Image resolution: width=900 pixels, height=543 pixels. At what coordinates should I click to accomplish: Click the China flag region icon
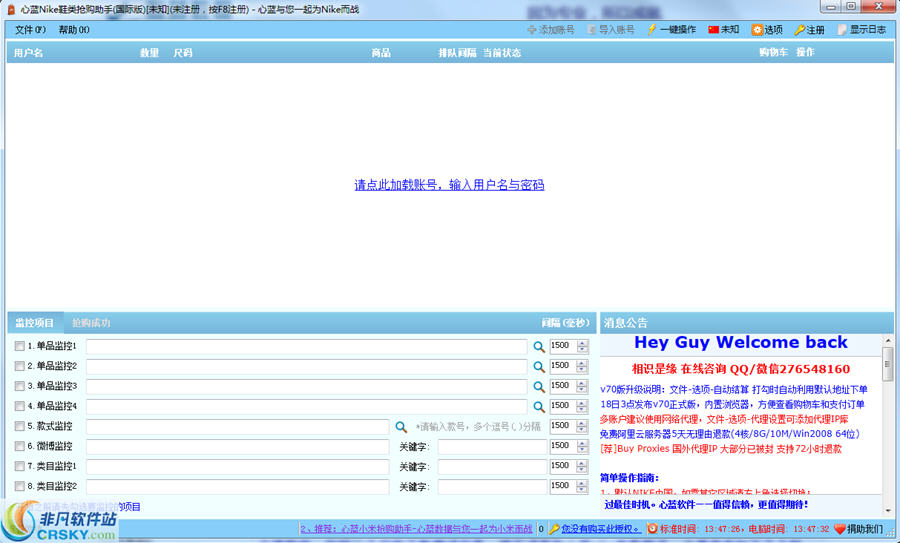pos(713,29)
